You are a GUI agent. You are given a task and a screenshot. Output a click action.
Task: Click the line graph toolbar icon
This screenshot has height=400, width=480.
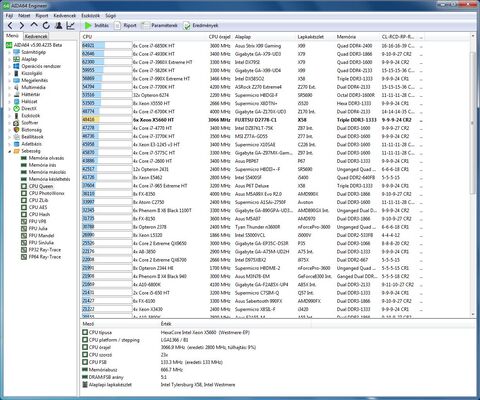pyautogui.click(x=70, y=25)
